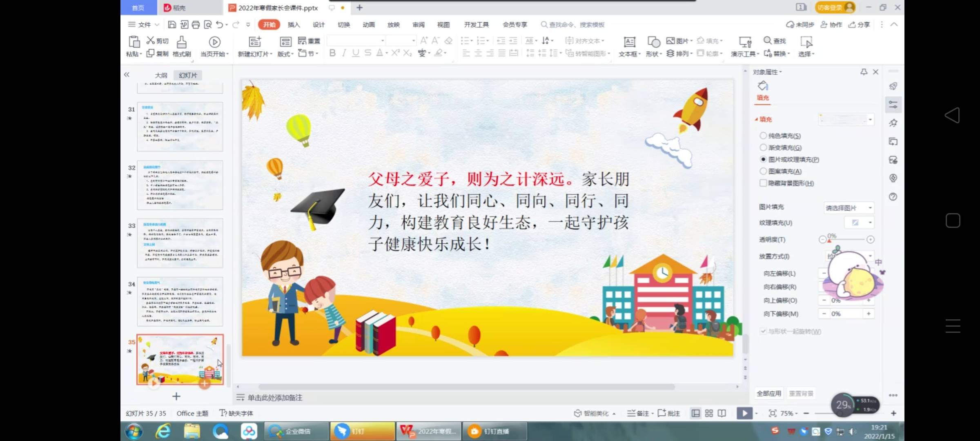Click the Shapes icon
Viewport: 980px width, 441px height.
(654, 42)
